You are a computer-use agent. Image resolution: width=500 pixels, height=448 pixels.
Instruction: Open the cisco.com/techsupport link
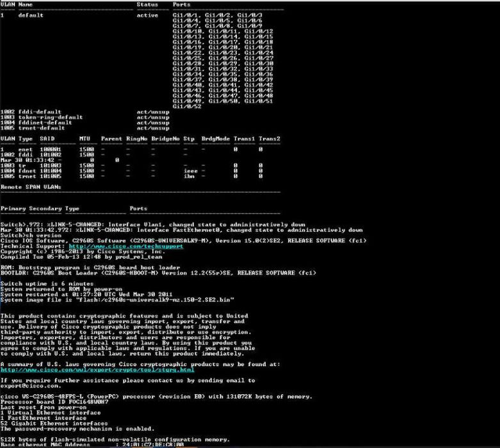pos(126,246)
